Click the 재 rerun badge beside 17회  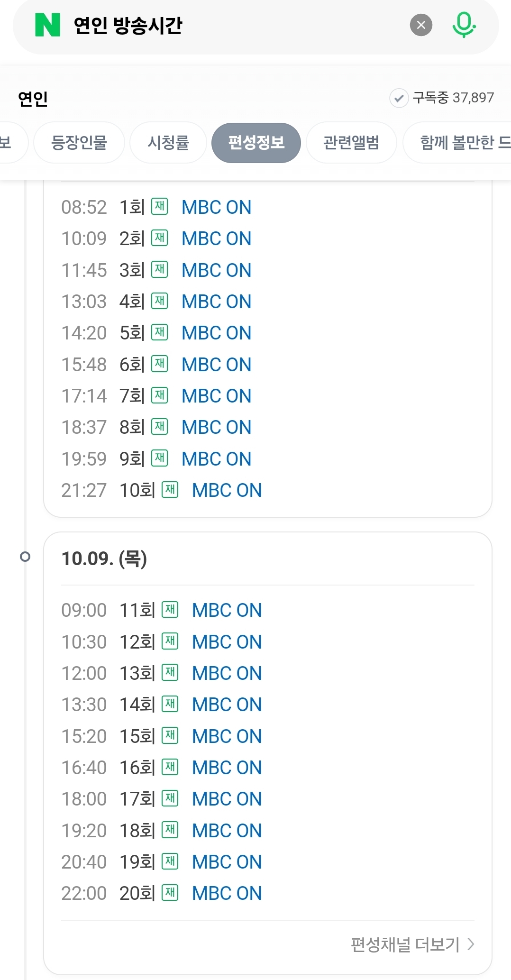pos(170,798)
